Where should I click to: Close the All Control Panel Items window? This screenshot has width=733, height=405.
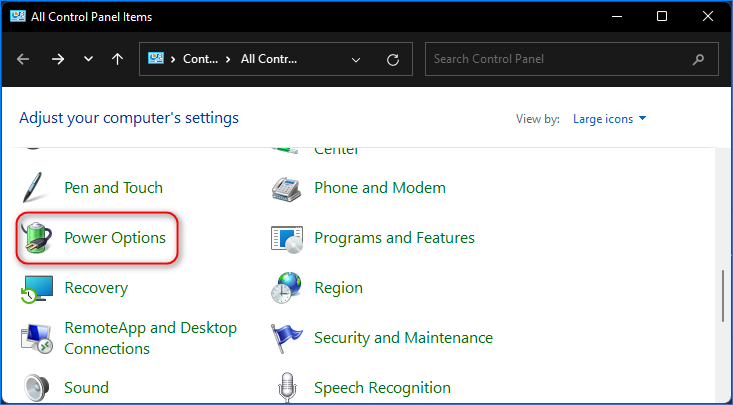coord(708,16)
